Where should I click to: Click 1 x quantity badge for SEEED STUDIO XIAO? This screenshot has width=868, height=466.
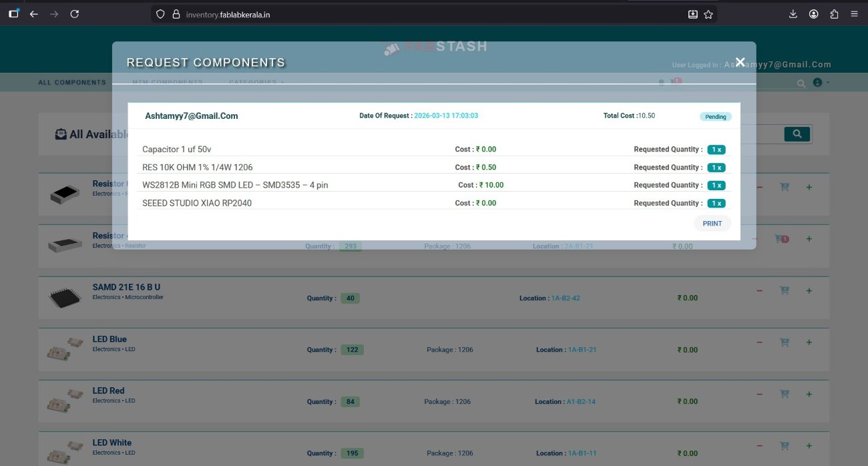coord(716,203)
